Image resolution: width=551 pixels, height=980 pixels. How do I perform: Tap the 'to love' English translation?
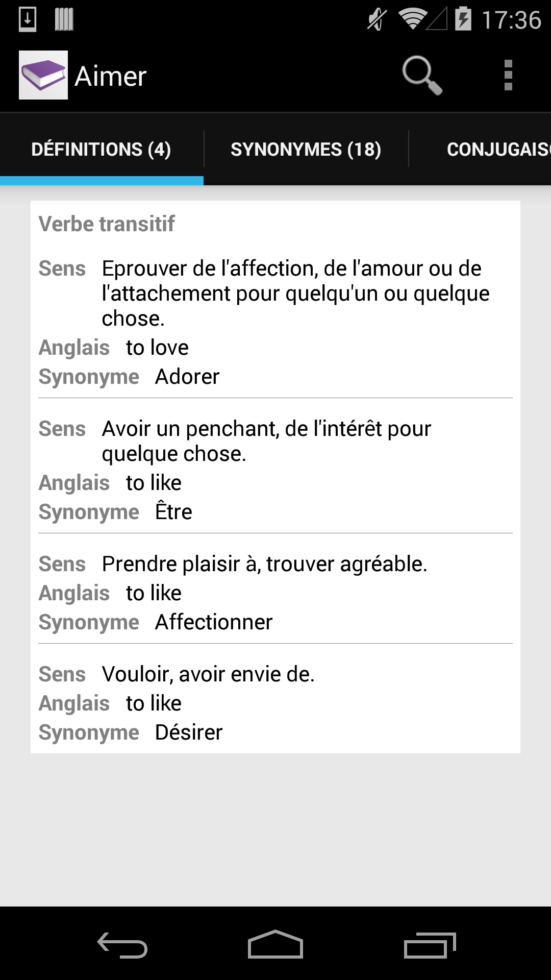point(157,348)
